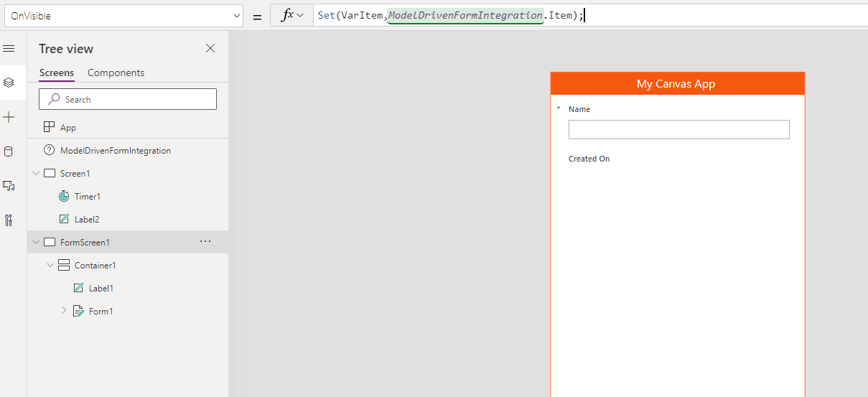The height and width of the screenshot is (397, 868).
Task: Click the Name text input field
Action: point(678,129)
